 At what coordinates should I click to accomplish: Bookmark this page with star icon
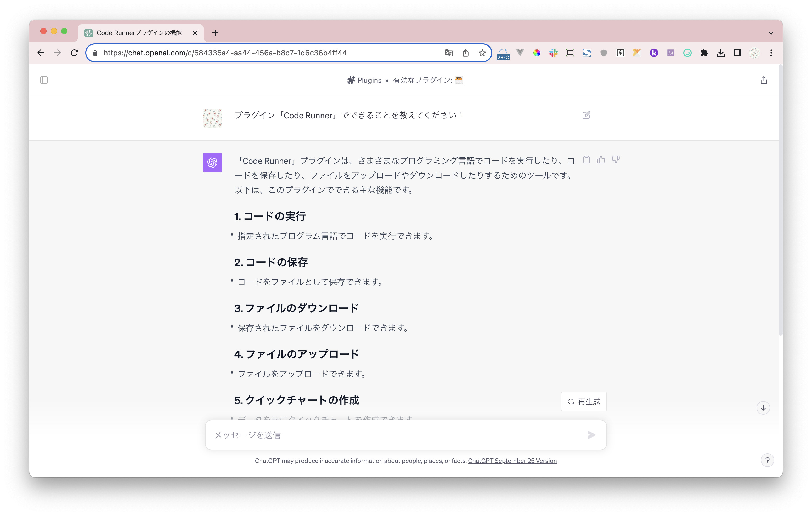(482, 53)
